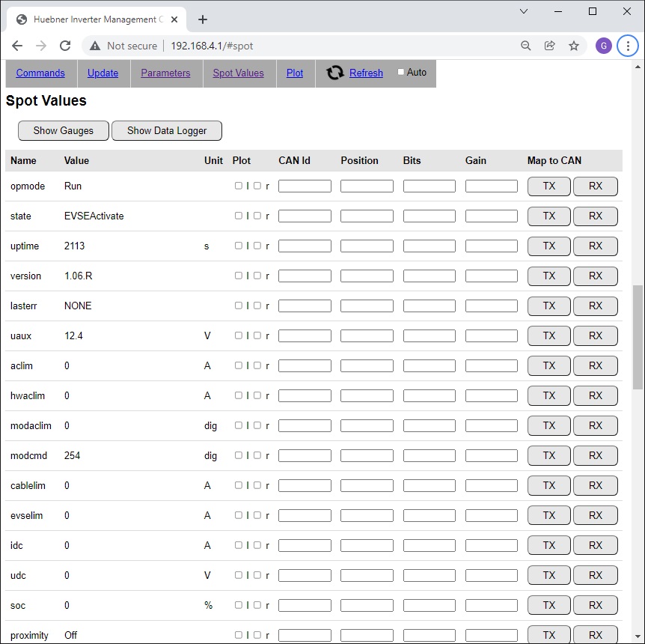Open the purple G profile avatar

[604, 46]
